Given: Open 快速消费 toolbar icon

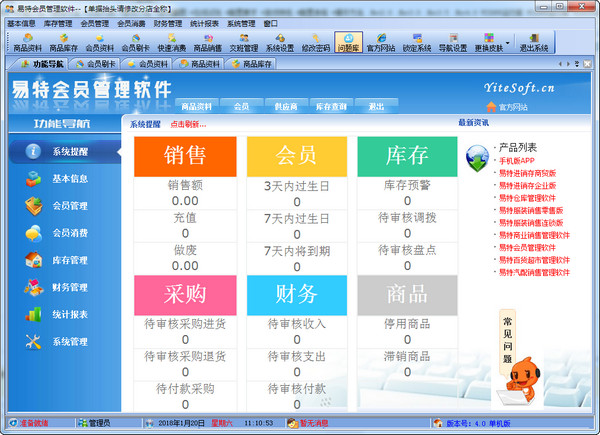Looking at the screenshot, I should click(x=172, y=42).
